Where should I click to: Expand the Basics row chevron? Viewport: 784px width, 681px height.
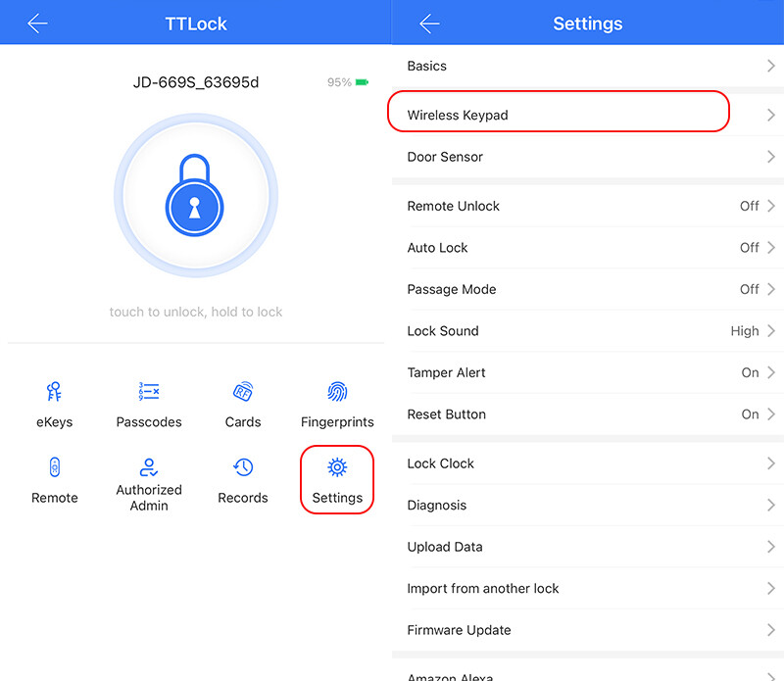click(x=771, y=66)
